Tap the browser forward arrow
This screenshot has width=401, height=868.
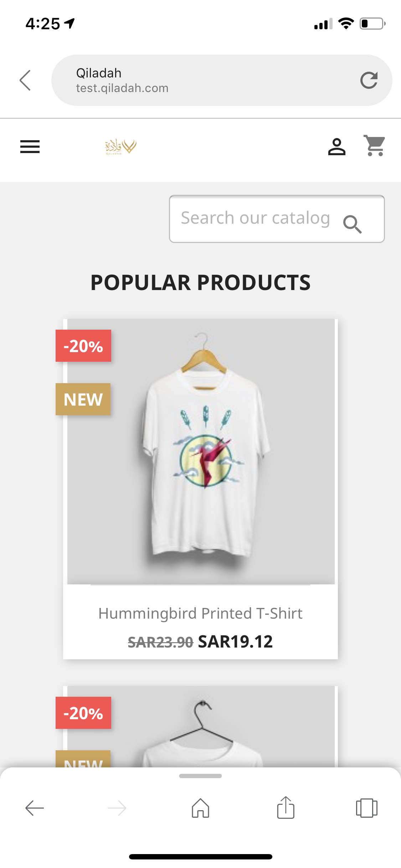click(x=117, y=808)
